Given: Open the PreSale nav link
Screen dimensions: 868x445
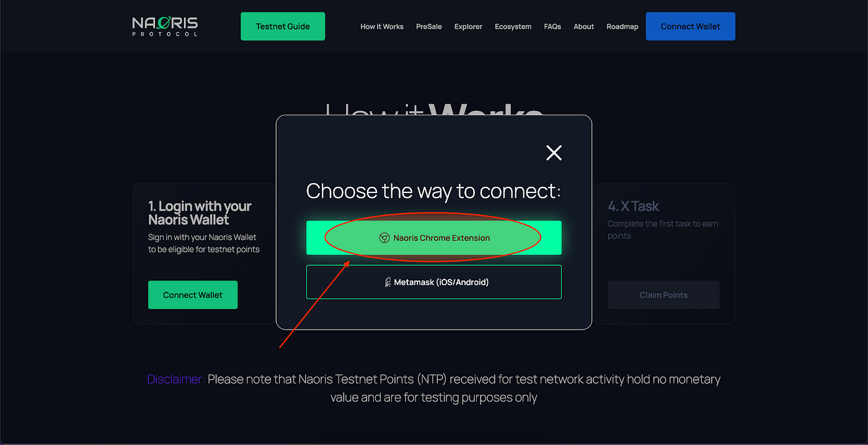Looking at the screenshot, I should click(429, 27).
